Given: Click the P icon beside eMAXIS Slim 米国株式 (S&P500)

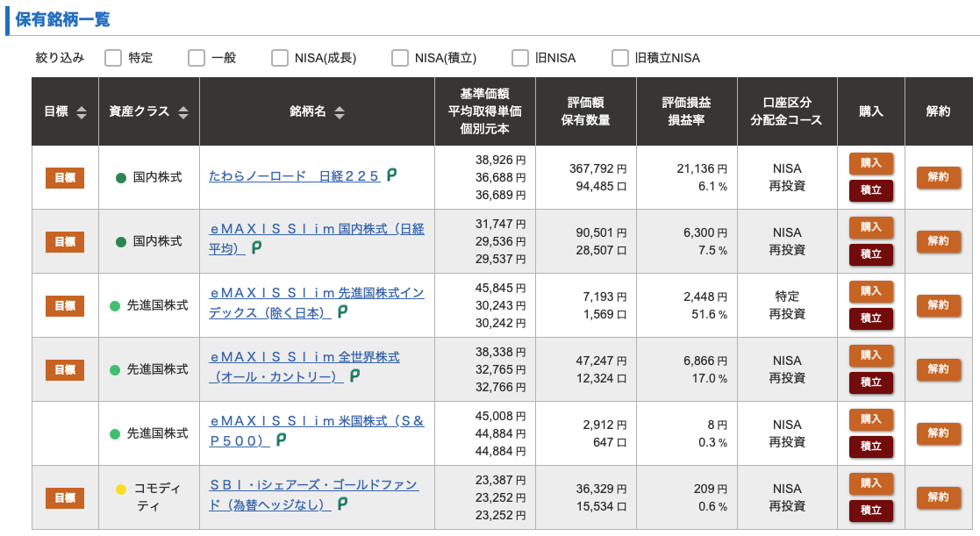Looking at the screenshot, I should pos(281,440).
